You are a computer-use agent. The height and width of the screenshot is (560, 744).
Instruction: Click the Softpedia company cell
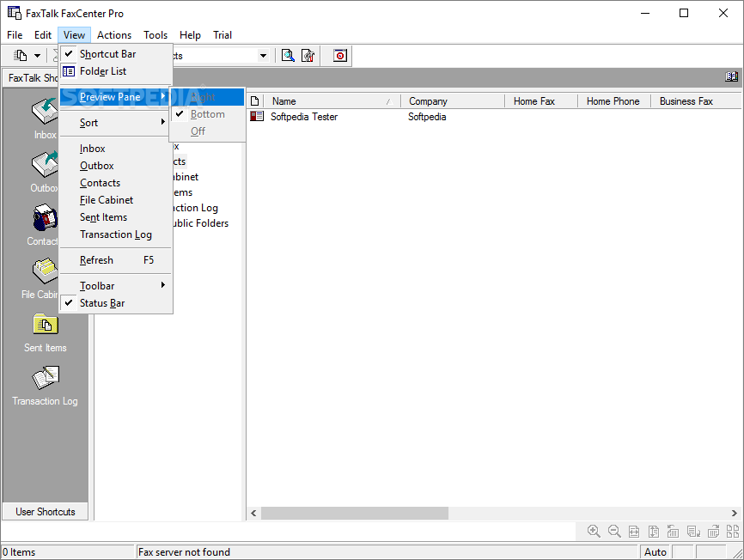427,117
